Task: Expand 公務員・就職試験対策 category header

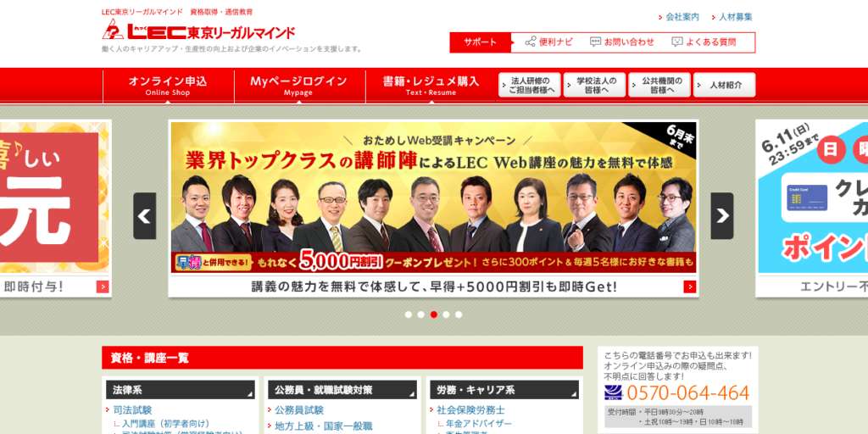Action: (x=342, y=390)
